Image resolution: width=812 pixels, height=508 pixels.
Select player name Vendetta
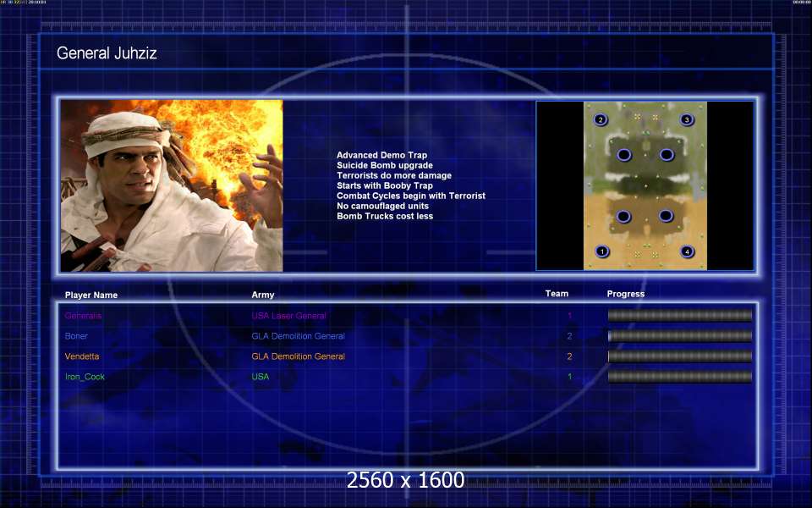point(82,356)
